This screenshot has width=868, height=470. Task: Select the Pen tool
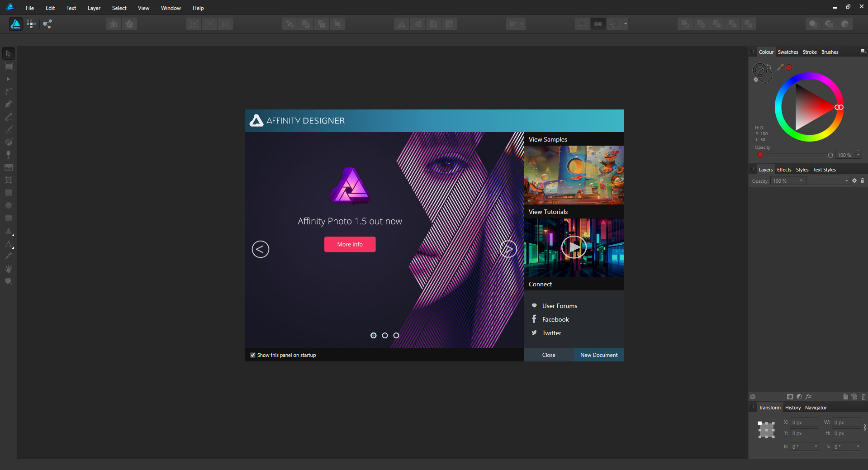point(8,104)
